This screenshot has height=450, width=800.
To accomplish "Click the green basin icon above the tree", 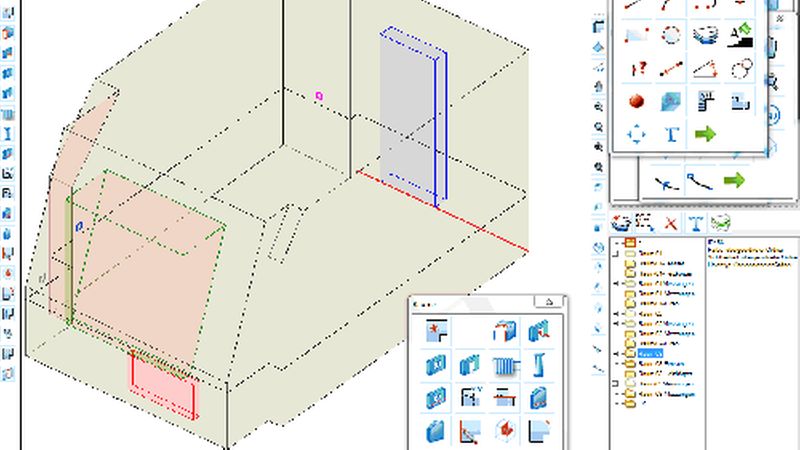I will [x=720, y=223].
